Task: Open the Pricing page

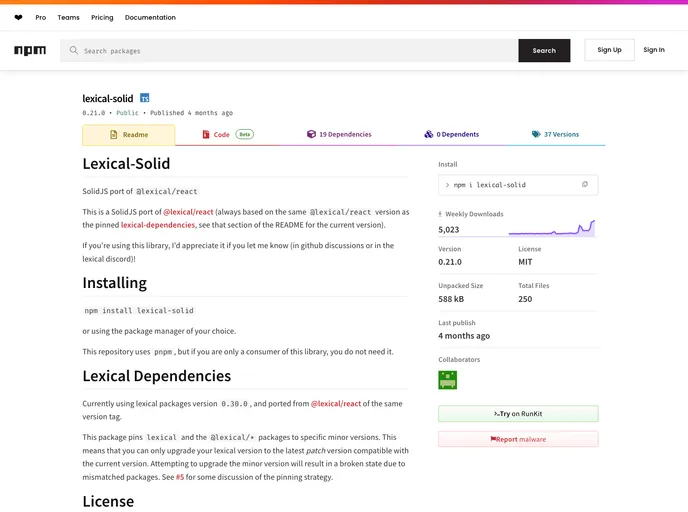Action: click(x=102, y=18)
